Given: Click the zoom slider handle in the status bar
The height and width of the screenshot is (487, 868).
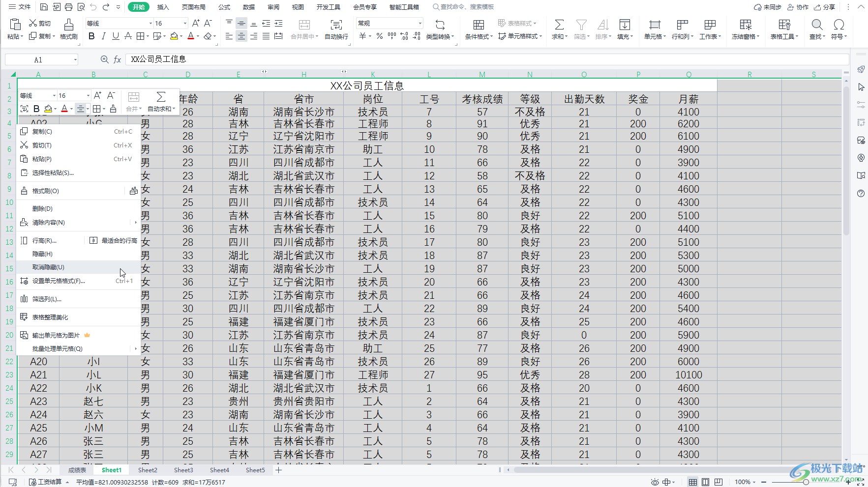Looking at the screenshot, I should (806, 482).
